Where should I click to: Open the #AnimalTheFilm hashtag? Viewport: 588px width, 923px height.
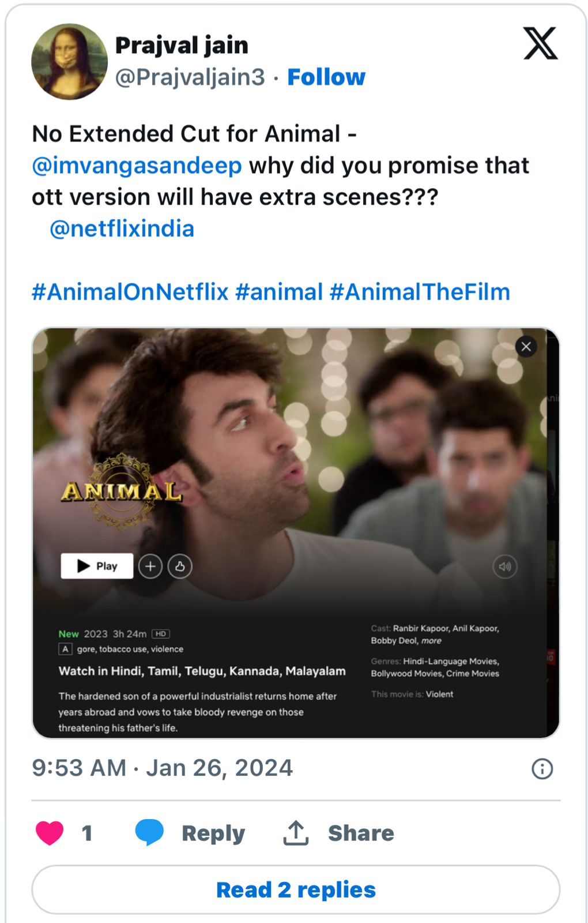coord(420,292)
